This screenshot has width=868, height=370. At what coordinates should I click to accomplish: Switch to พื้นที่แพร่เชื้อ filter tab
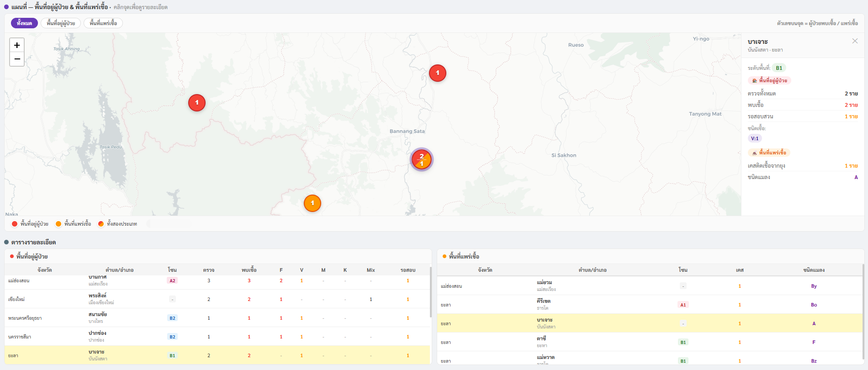coord(103,23)
